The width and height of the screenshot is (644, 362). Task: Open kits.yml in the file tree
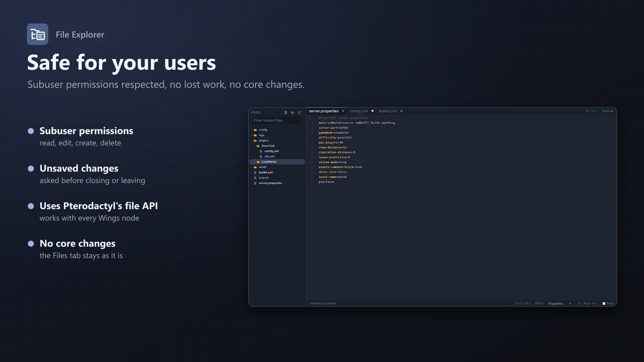270,157
